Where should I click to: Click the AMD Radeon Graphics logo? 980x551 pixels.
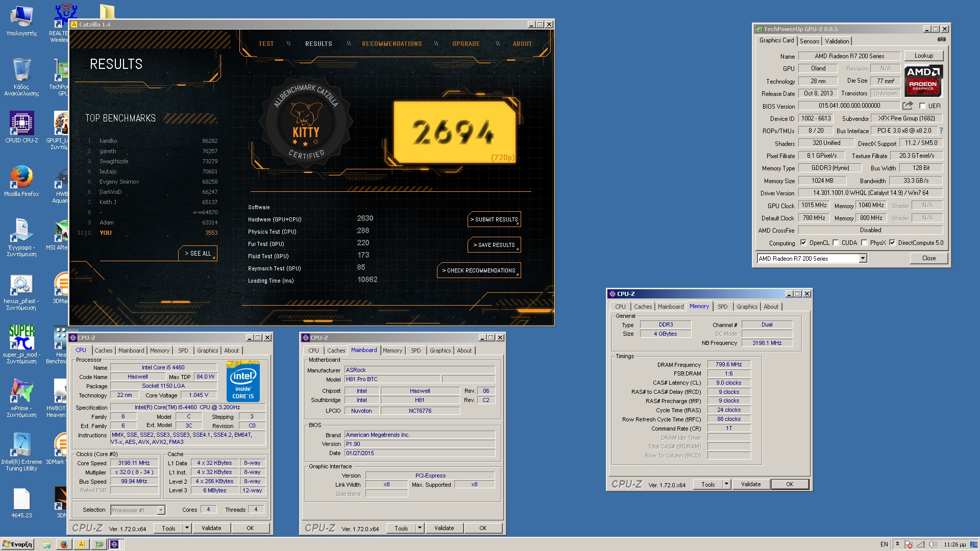point(923,81)
